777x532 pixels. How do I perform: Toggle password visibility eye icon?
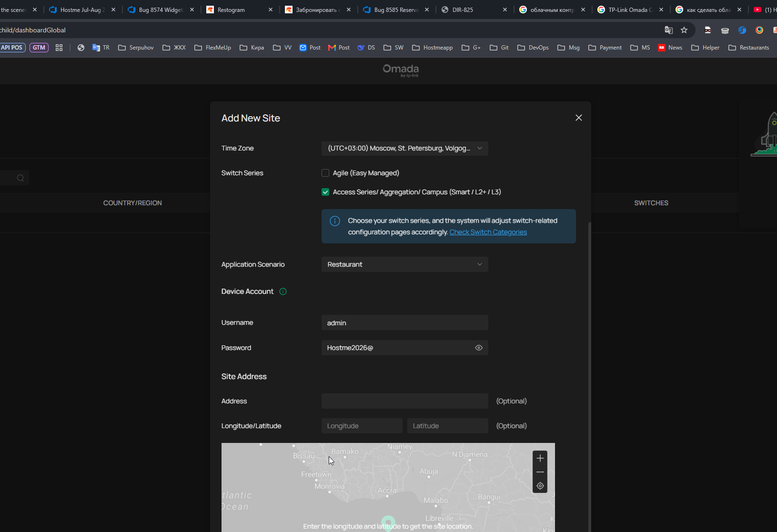479,348
